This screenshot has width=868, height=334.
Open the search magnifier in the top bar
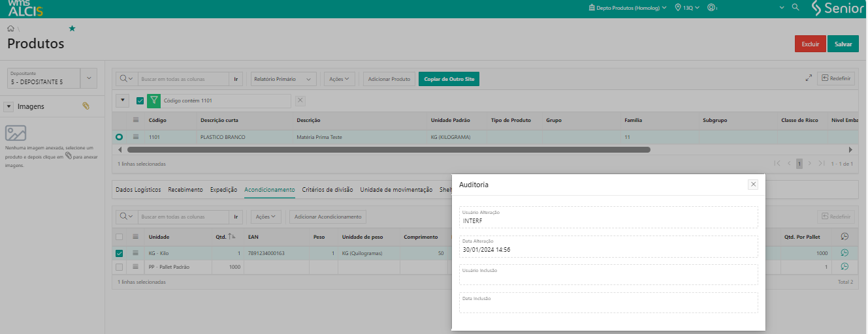pos(795,7)
